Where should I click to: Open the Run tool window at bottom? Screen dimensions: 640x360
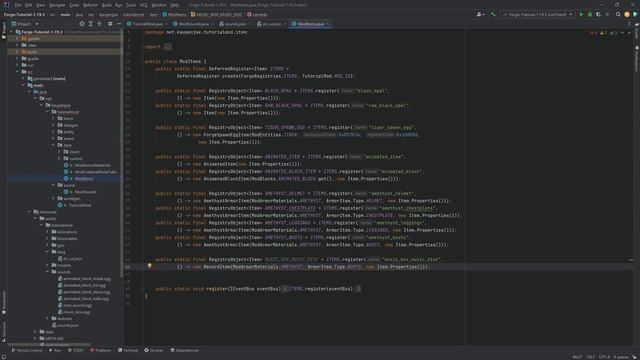tap(55, 350)
